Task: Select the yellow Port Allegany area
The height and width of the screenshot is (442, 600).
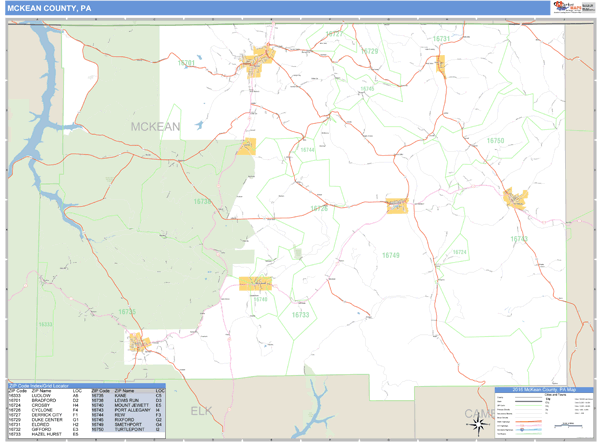Action: pyautogui.click(x=515, y=198)
